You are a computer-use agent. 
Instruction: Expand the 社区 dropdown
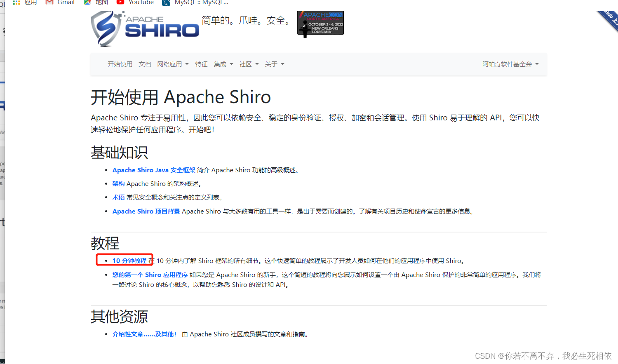click(248, 64)
